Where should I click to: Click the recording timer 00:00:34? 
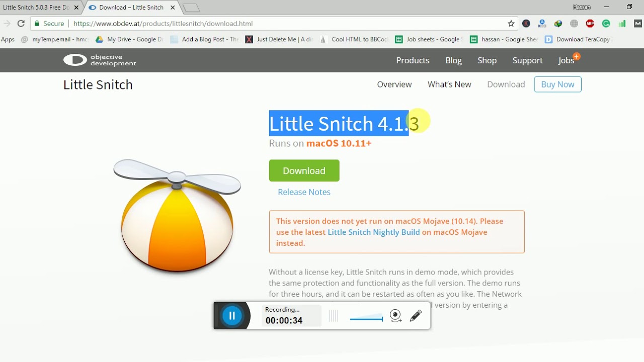(x=284, y=321)
